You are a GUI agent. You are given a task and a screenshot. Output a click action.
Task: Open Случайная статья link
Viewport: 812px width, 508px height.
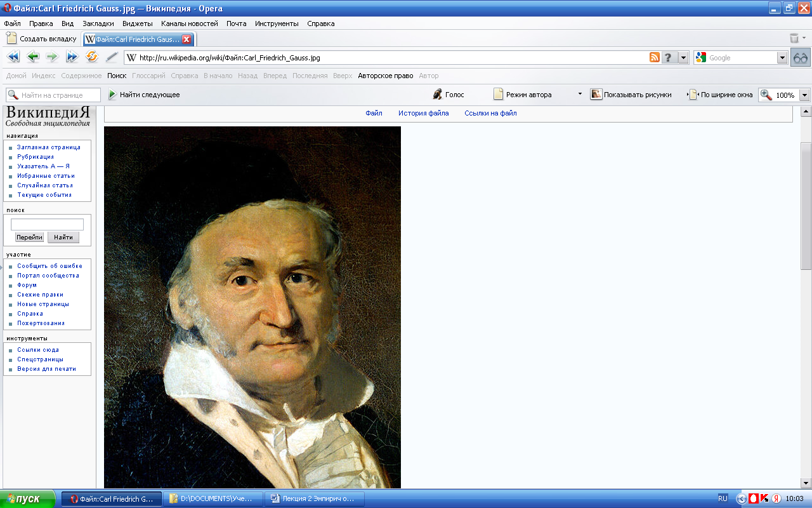[x=45, y=185]
